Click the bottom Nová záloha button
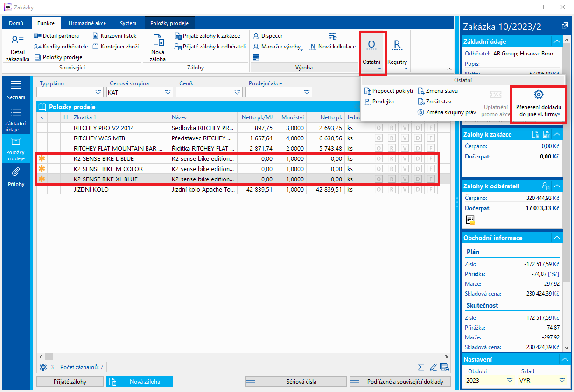This screenshot has width=574, height=392. click(140, 381)
